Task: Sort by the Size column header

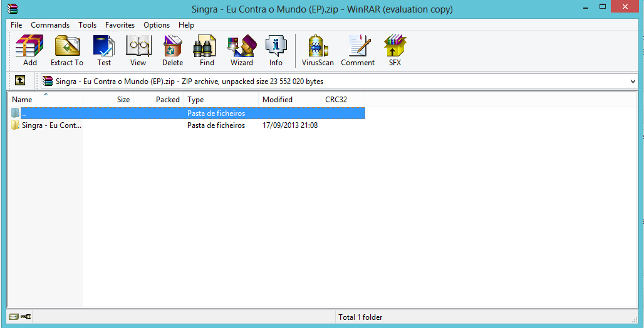Action: [x=108, y=100]
